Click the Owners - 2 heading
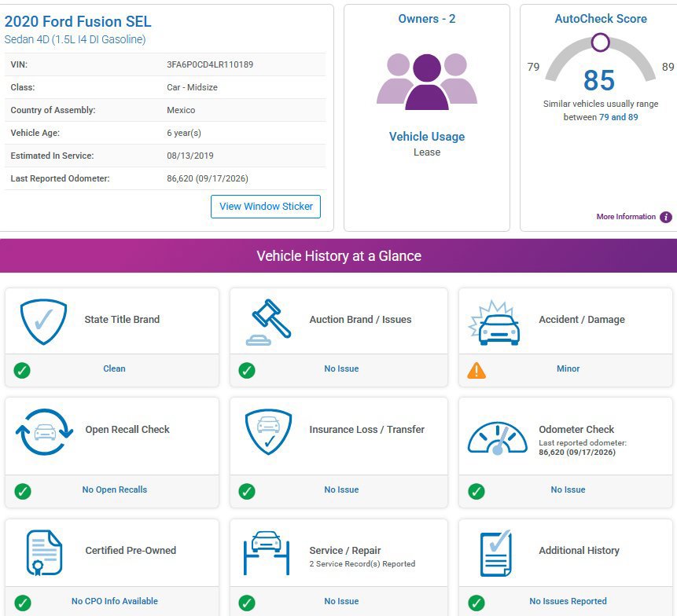 click(427, 19)
